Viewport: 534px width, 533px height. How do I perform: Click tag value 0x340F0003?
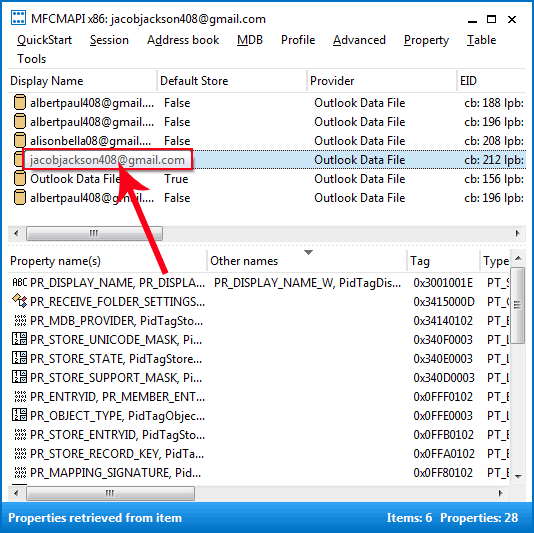(x=443, y=340)
